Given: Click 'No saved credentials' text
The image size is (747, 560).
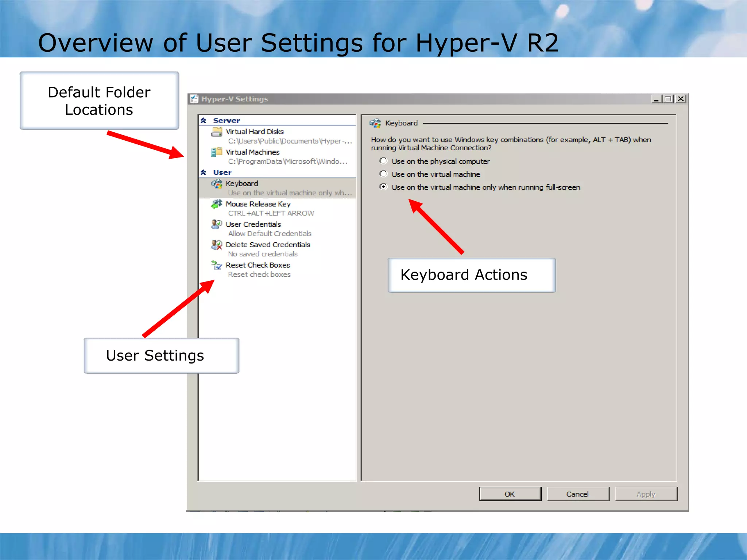Looking at the screenshot, I should coord(263,254).
